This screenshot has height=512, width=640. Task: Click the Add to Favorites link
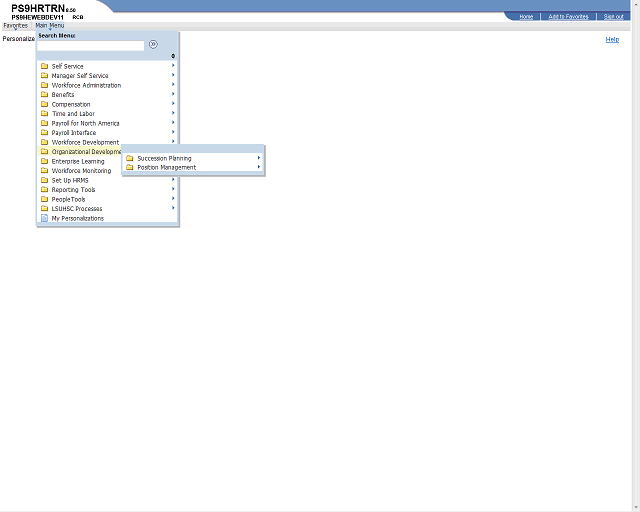pyautogui.click(x=568, y=16)
